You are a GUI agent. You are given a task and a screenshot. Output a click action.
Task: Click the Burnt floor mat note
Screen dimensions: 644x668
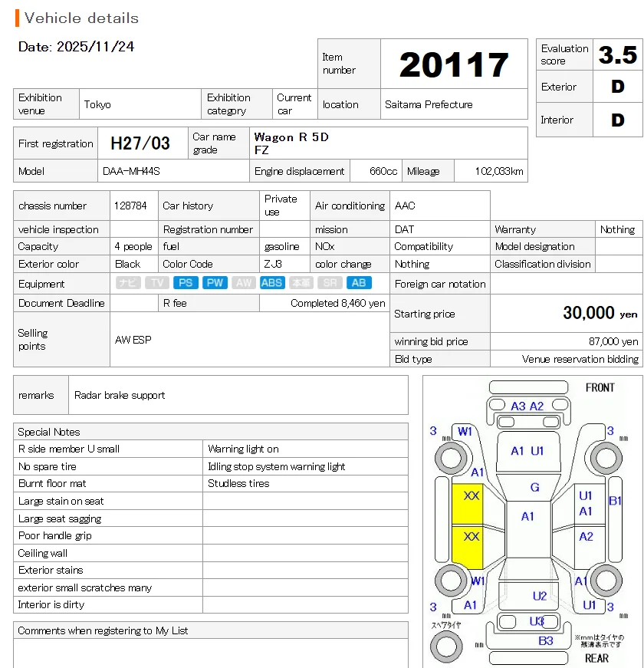(52, 483)
